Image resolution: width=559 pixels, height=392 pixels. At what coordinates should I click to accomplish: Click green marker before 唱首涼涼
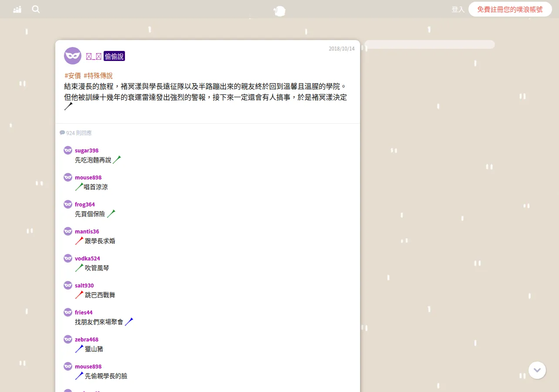coord(79,187)
